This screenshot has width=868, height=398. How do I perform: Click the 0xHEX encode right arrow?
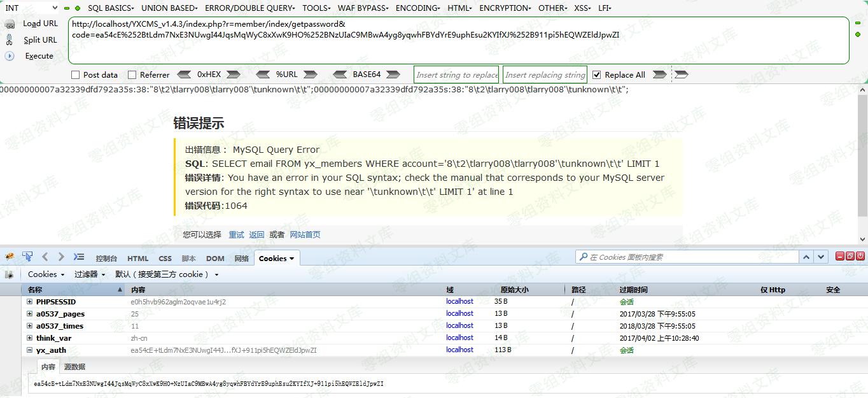233,75
